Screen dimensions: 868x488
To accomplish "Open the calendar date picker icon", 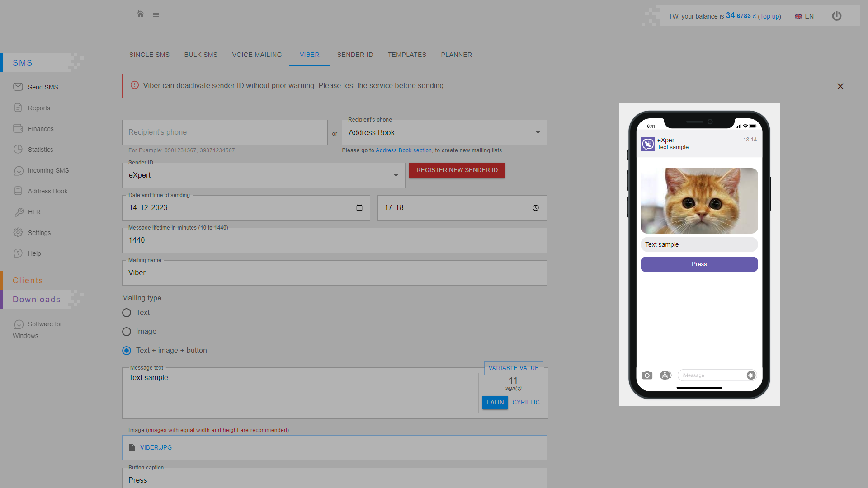I will pyautogui.click(x=359, y=208).
